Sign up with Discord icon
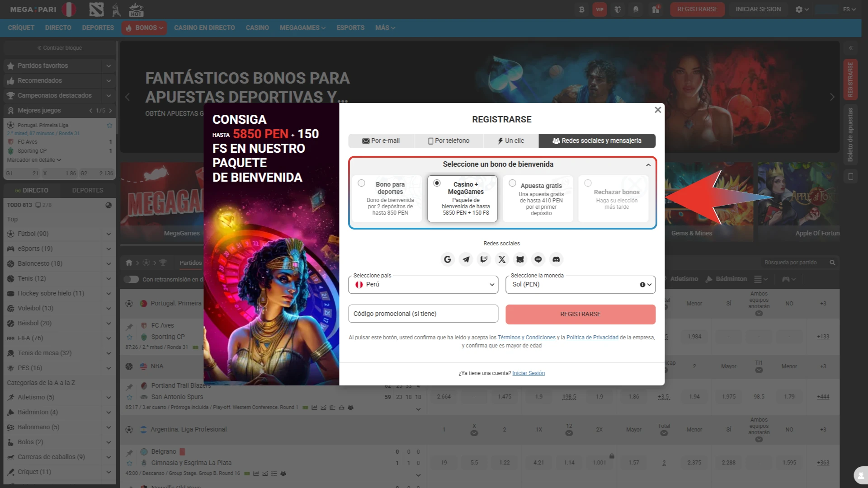The image size is (868, 488). [x=556, y=259]
